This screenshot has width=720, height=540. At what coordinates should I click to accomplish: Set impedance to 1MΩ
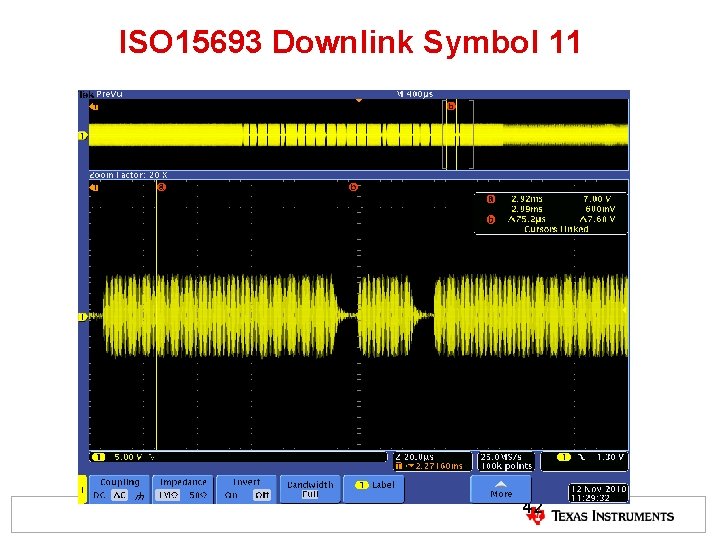click(x=167, y=495)
